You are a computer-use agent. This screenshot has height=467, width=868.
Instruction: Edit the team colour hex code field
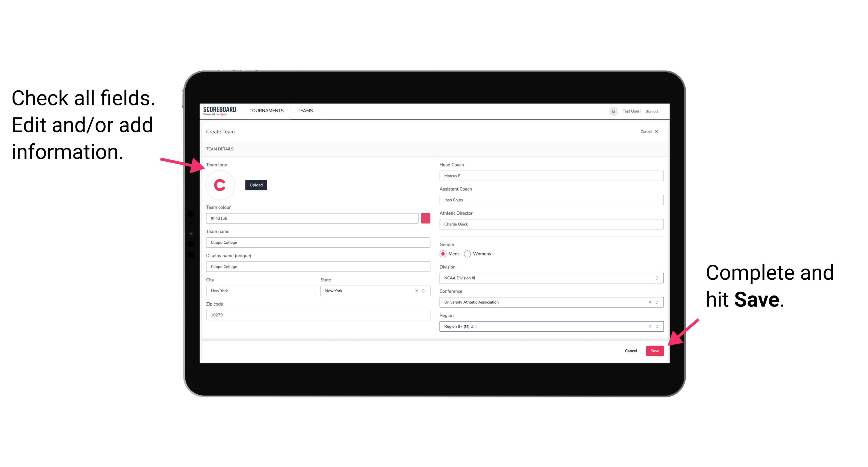click(313, 218)
